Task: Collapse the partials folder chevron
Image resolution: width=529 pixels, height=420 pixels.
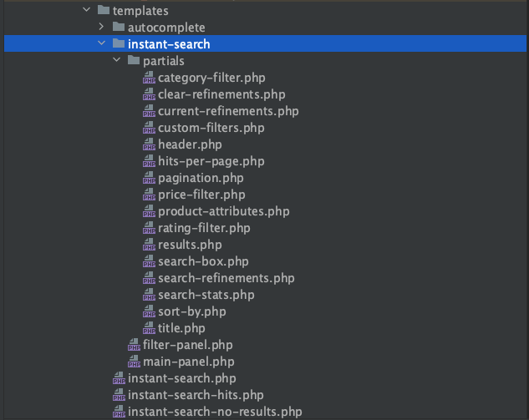Action: (118, 61)
